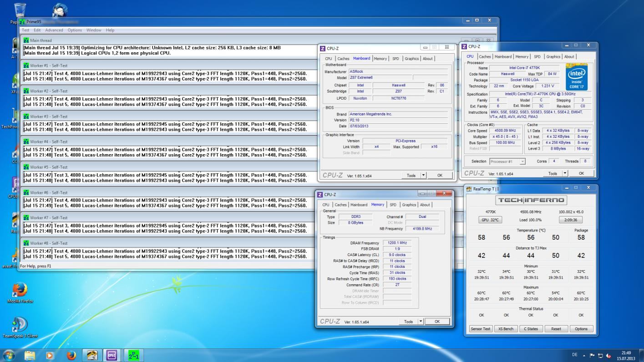Click the DE language indicator
This screenshot has width=644, height=362.
tap(575, 355)
